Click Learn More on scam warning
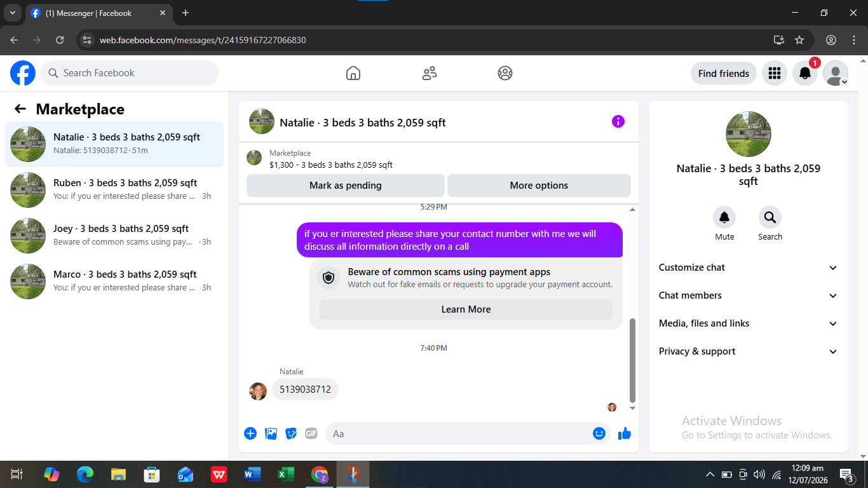This screenshot has width=868, height=488. point(466,309)
